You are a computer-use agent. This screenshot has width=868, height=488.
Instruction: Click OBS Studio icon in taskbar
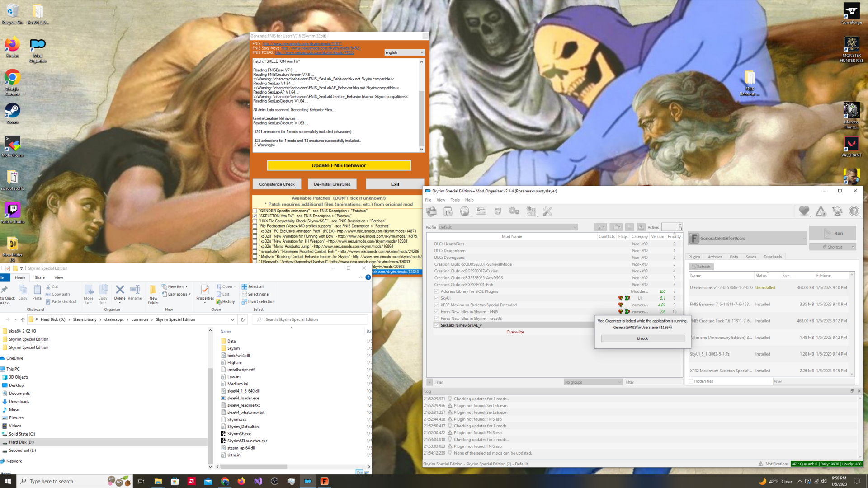pos(274,481)
